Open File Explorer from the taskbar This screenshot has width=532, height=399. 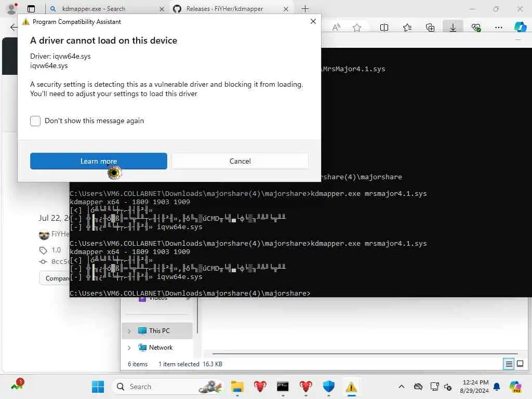click(x=237, y=387)
